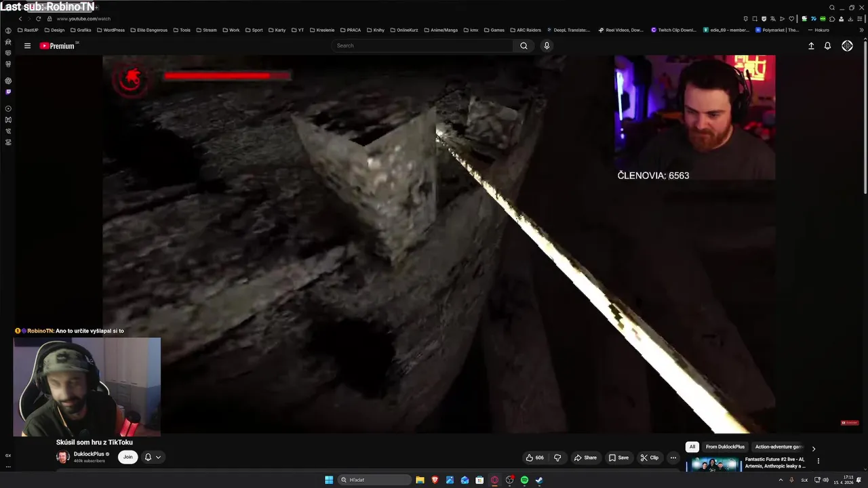Open the Knihy bookmarks folder
The height and width of the screenshot is (488, 868).
(376, 30)
